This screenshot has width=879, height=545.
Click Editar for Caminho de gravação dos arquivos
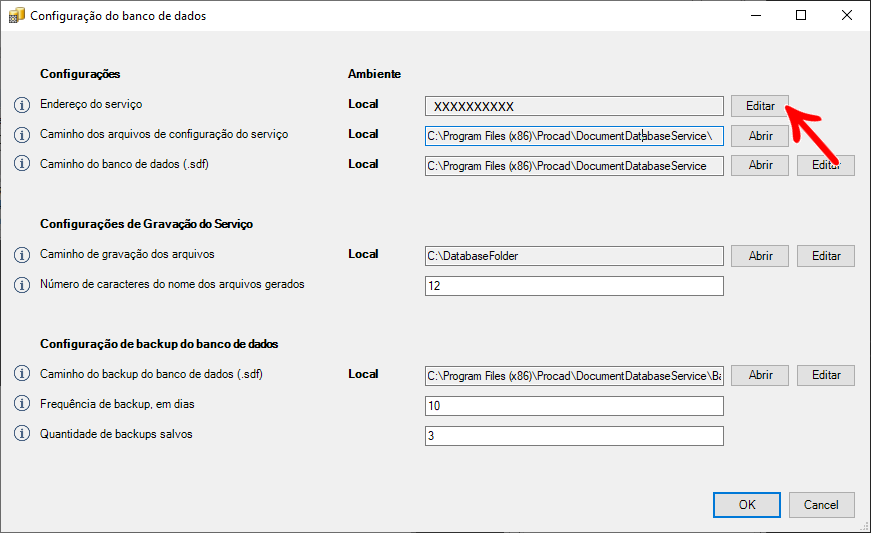(826, 256)
